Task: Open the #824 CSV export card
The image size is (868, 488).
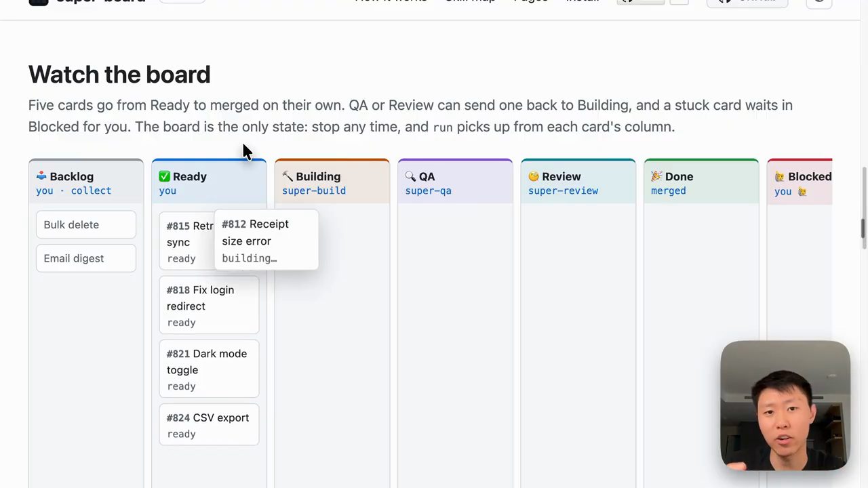Action: [209, 425]
